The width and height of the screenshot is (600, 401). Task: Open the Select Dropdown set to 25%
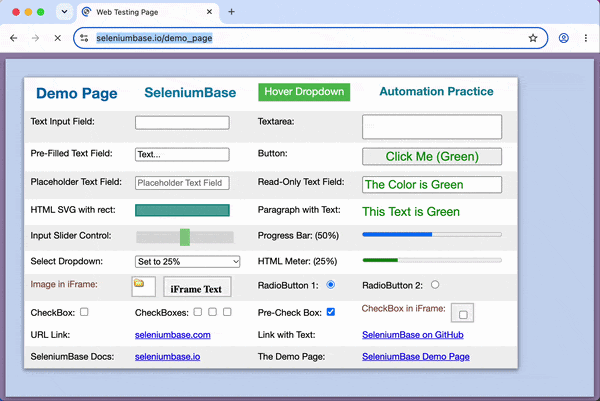[x=188, y=262]
